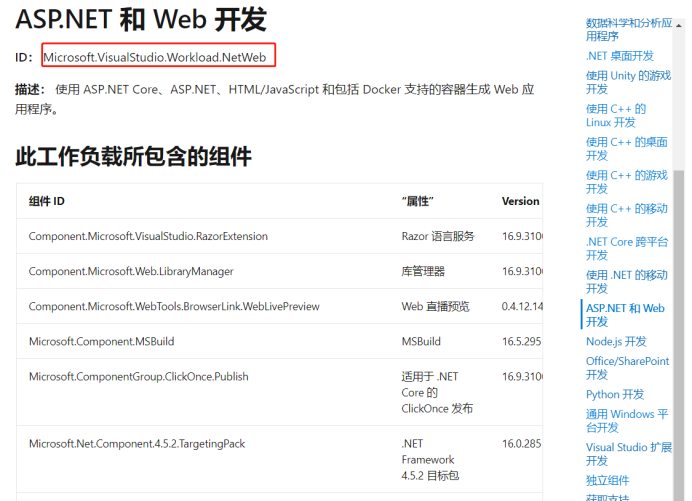Viewport: 692px width, 501px height.
Task: Click '.NET Framework 4.5.2 目标包' cell
Action: 430,460
